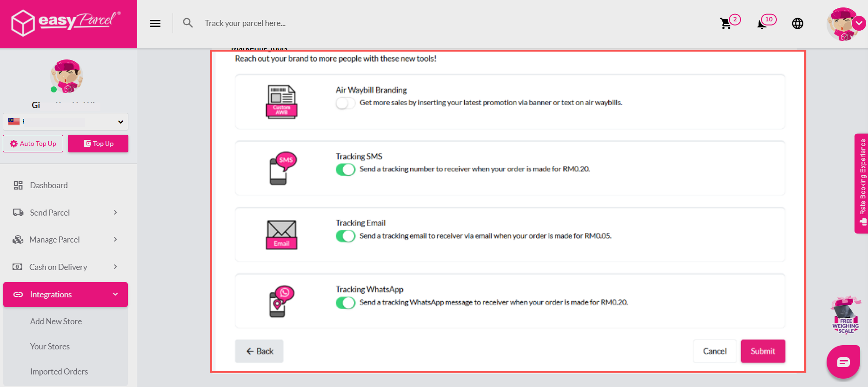Click the Manage Parcel boxes icon
The width and height of the screenshot is (868, 387).
(x=18, y=239)
